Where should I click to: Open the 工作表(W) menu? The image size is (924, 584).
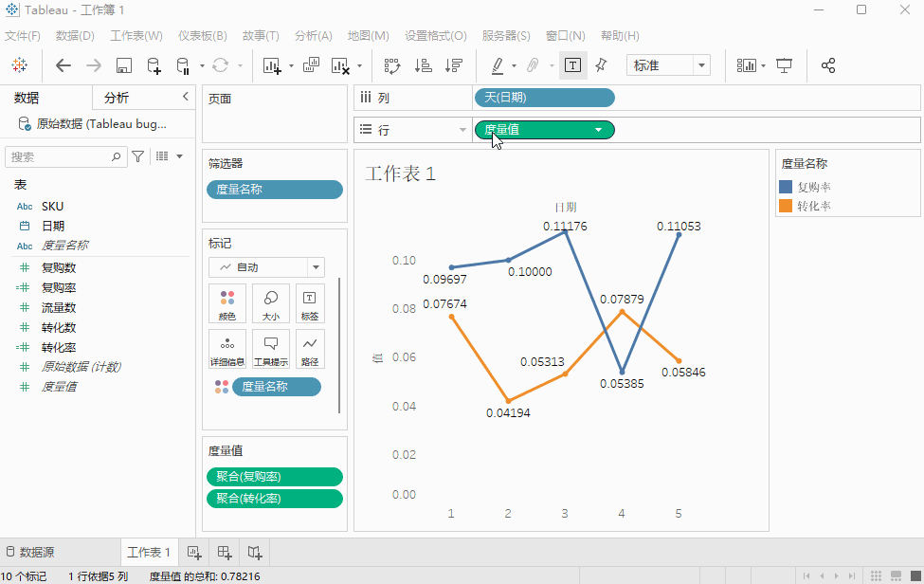click(136, 36)
